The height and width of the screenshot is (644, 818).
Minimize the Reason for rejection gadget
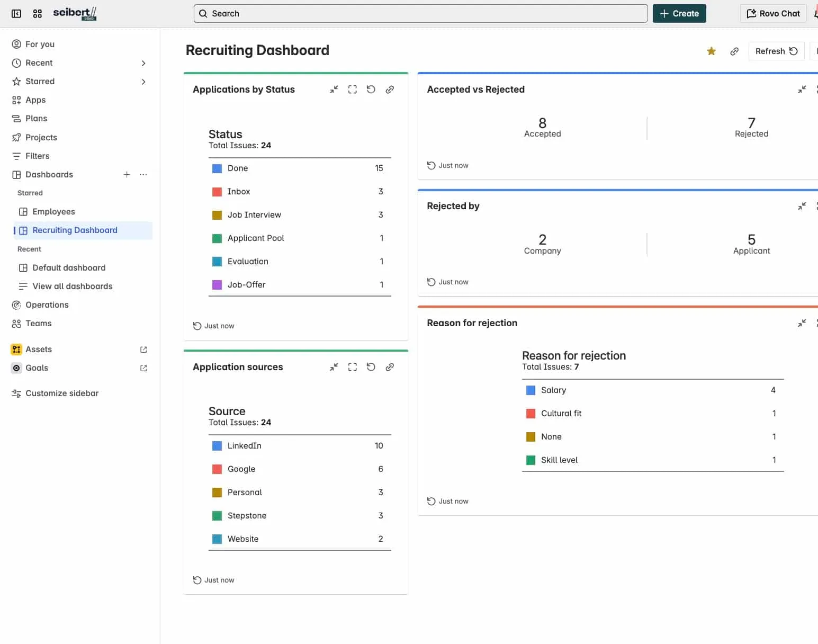802,323
